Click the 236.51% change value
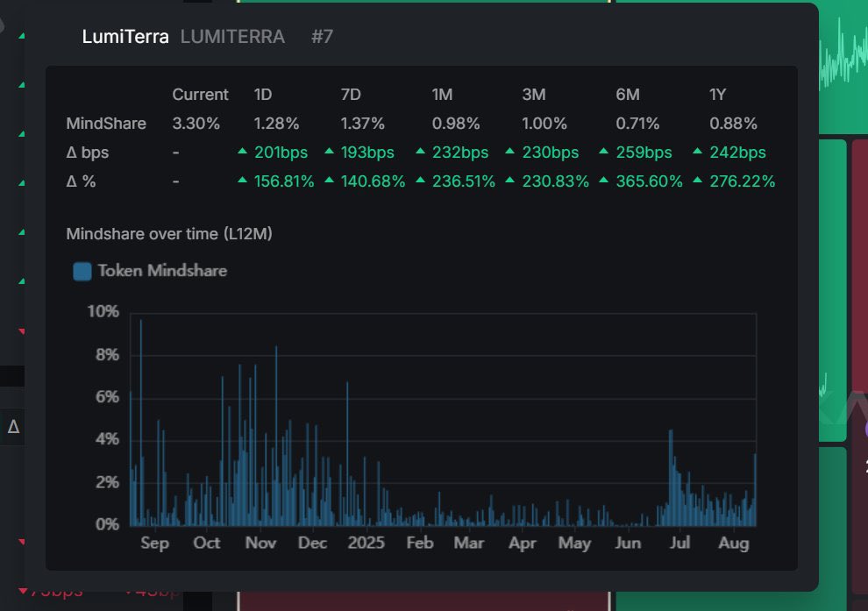This screenshot has height=611, width=868. pyautogui.click(x=463, y=181)
